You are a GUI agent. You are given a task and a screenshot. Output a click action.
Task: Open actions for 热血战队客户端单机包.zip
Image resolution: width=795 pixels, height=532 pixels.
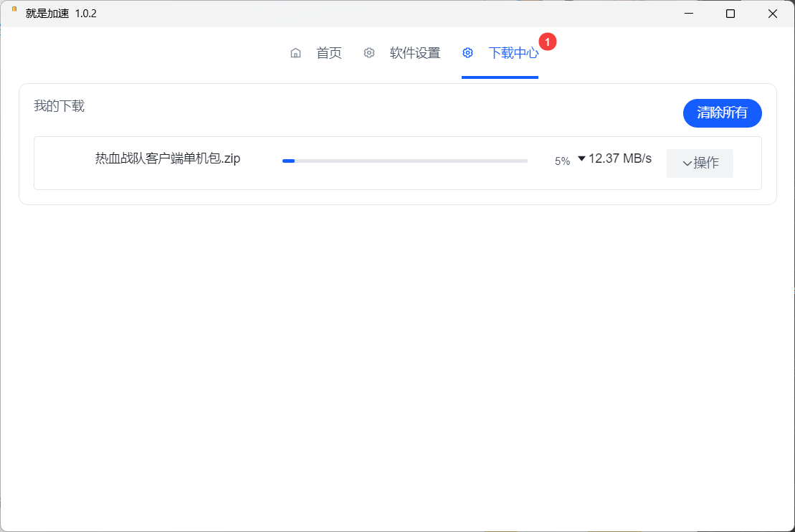[x=700, y=163]
